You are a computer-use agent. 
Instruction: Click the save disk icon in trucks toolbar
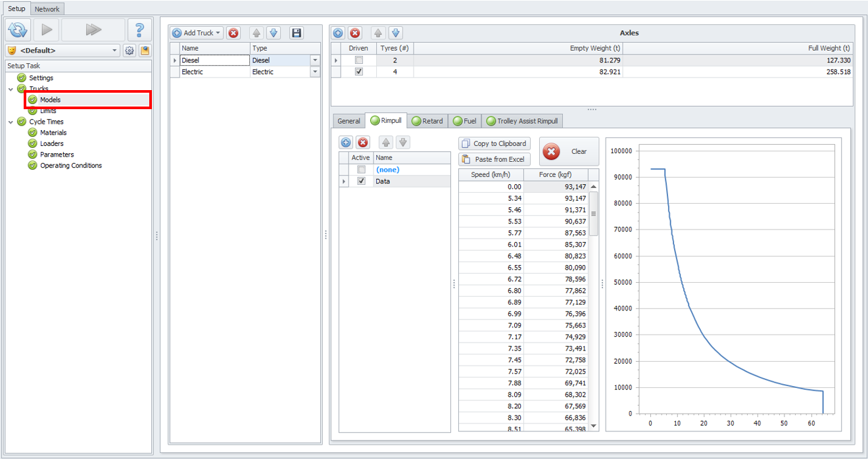[x=296, y=33]
